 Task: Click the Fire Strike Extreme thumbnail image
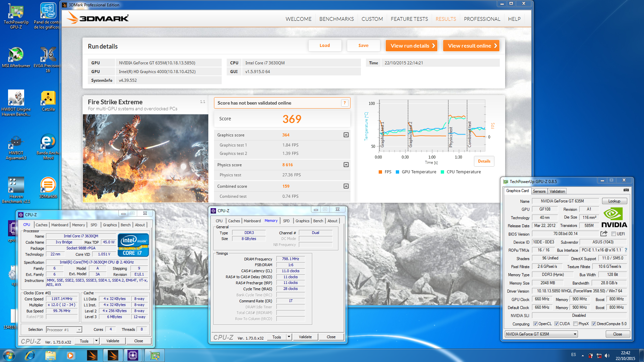(x=146, y=158)
